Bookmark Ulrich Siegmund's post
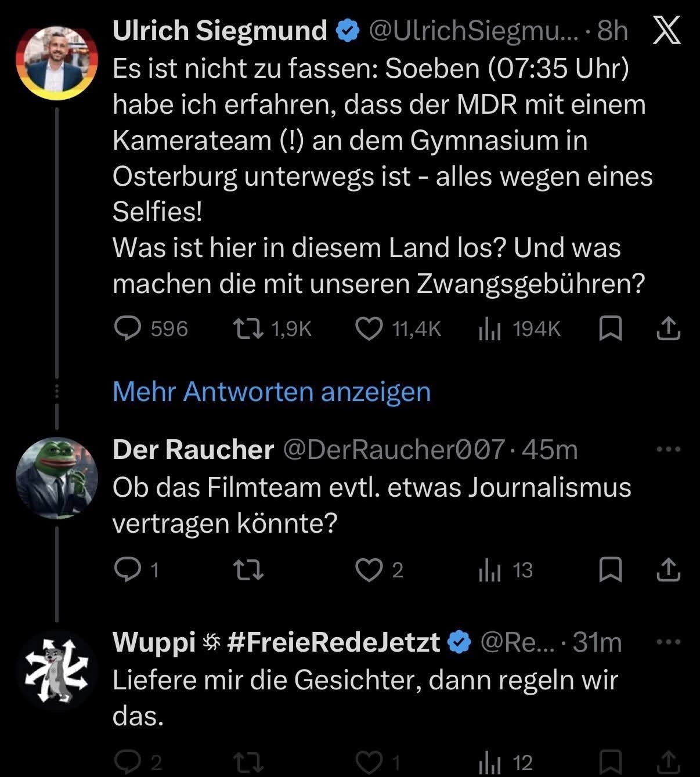Image resolution: width=700 pixels, height=777 pixels. click(x=610, y=329)
